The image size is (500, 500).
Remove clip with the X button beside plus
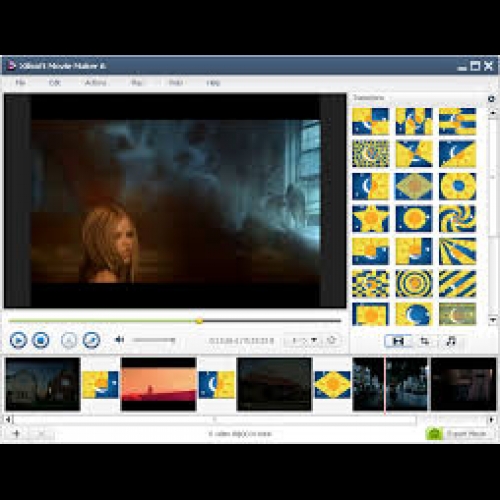(41, 434)
